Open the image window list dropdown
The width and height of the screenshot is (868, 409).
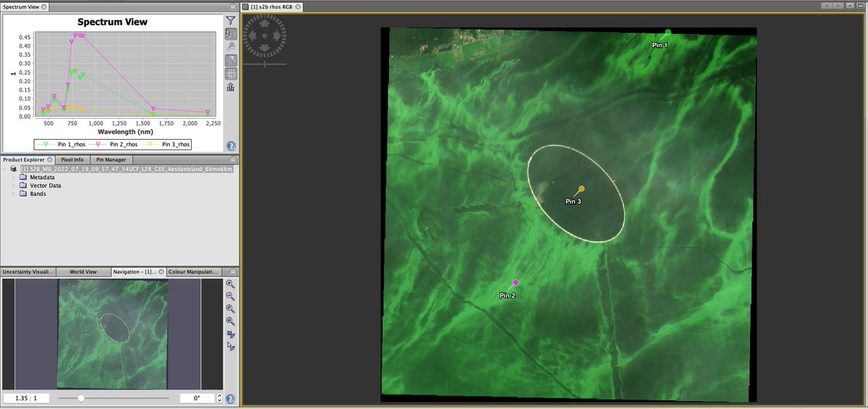(851, 6)
